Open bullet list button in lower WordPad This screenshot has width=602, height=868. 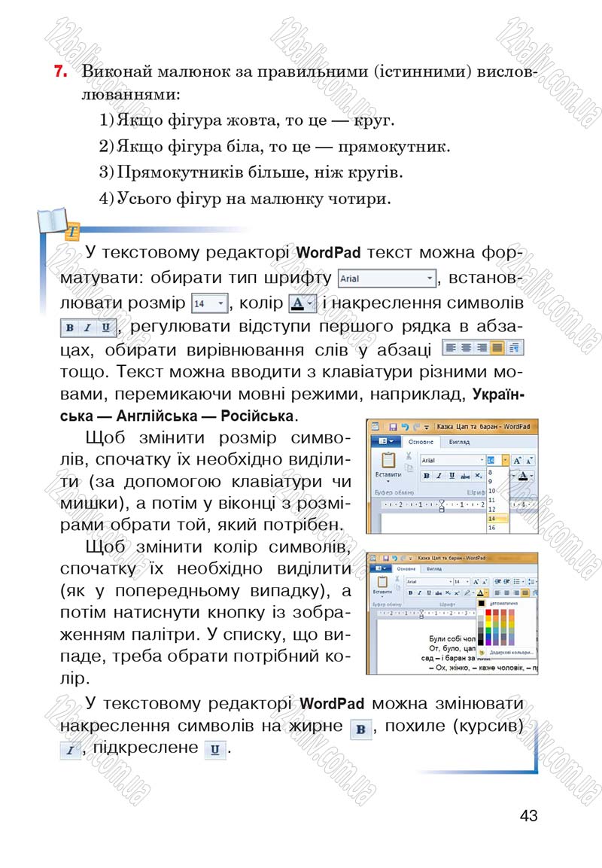point(518,581)
